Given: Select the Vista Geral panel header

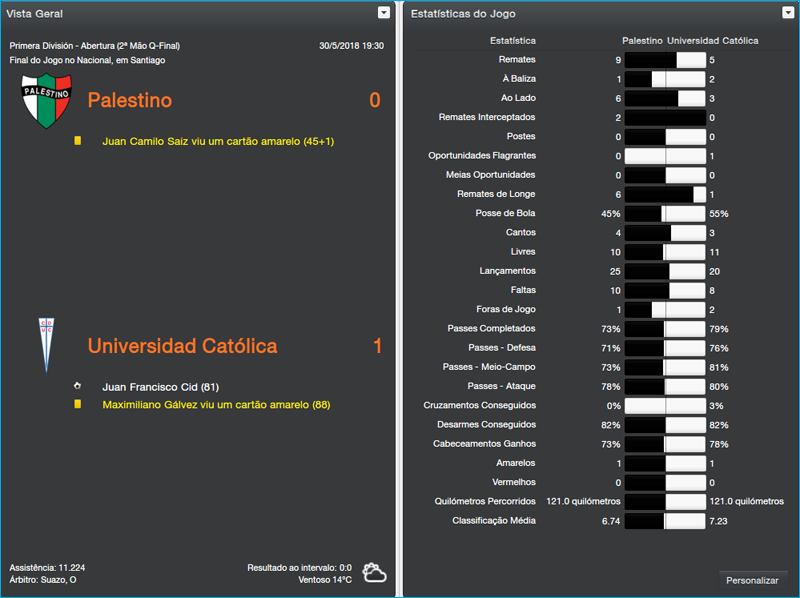Looking at the screenshot, I should 37,13.
